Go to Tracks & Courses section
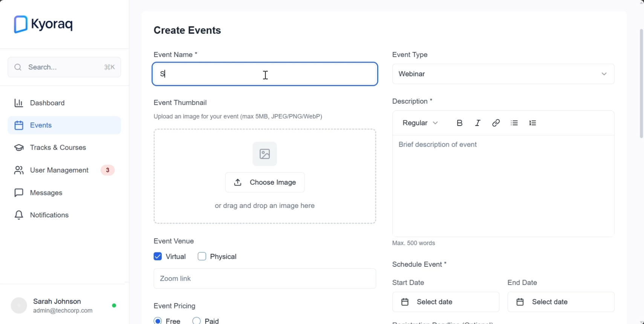This screenshot has height=324, width=644. pyautogui.click(x=58, y=147)
